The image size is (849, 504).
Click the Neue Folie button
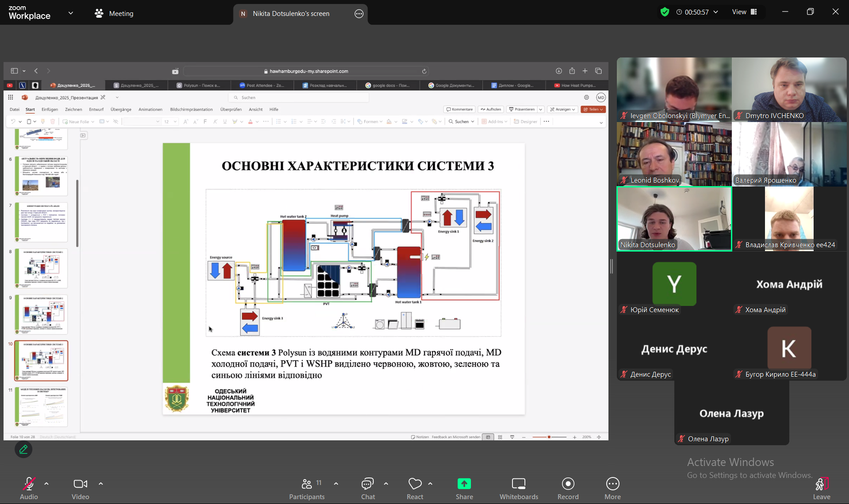tap(76, 122)
